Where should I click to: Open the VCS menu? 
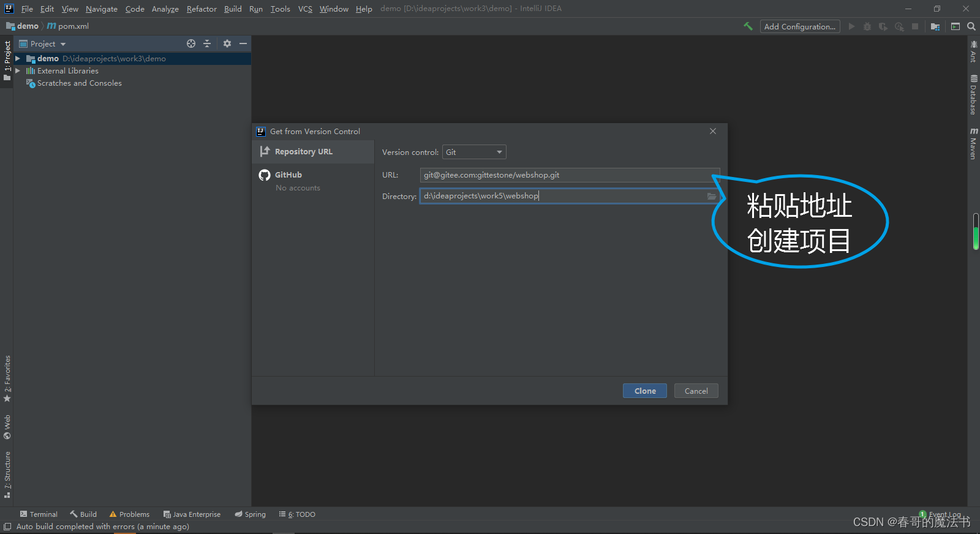click(305, 9)
